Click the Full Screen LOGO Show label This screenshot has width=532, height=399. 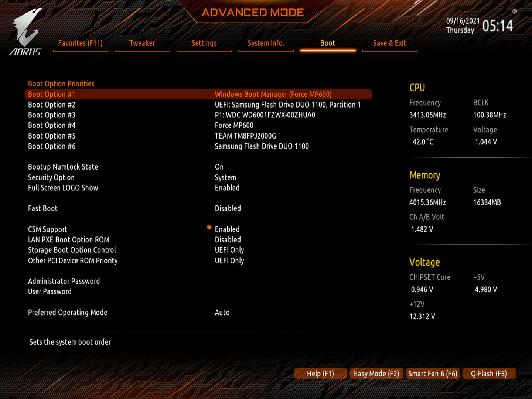[x=63, y=188]
